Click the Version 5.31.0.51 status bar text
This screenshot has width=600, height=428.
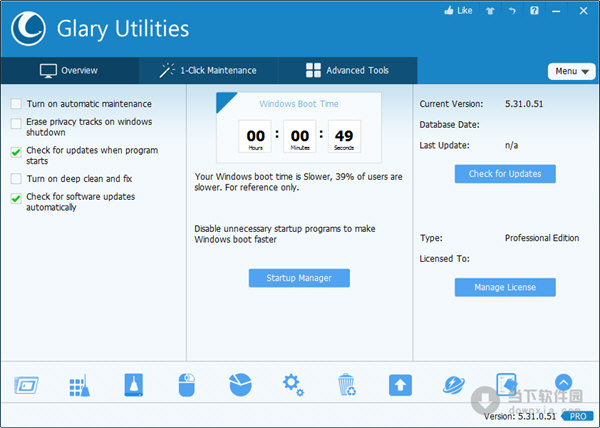tap(520, 416)
